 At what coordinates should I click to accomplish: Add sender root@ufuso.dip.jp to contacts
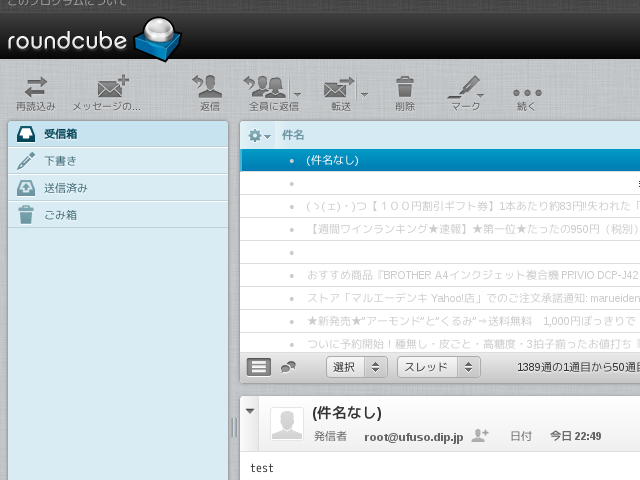pyautogui.click(x=480, y=435)
